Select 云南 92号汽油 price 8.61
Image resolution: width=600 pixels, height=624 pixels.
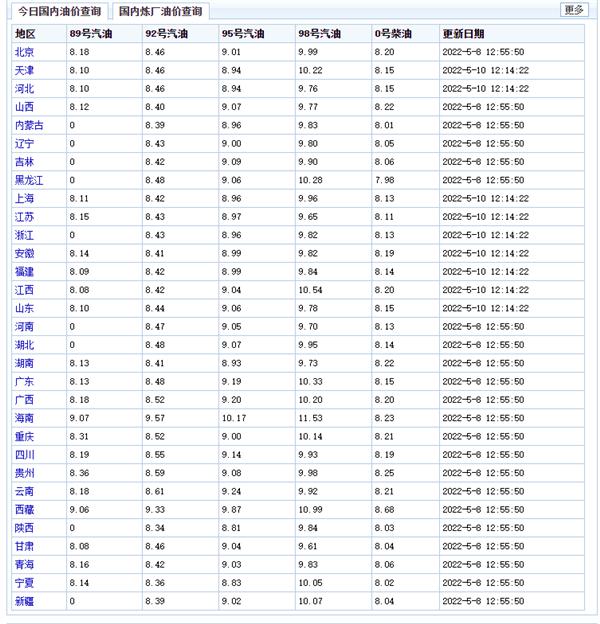(x=155, y=491)
